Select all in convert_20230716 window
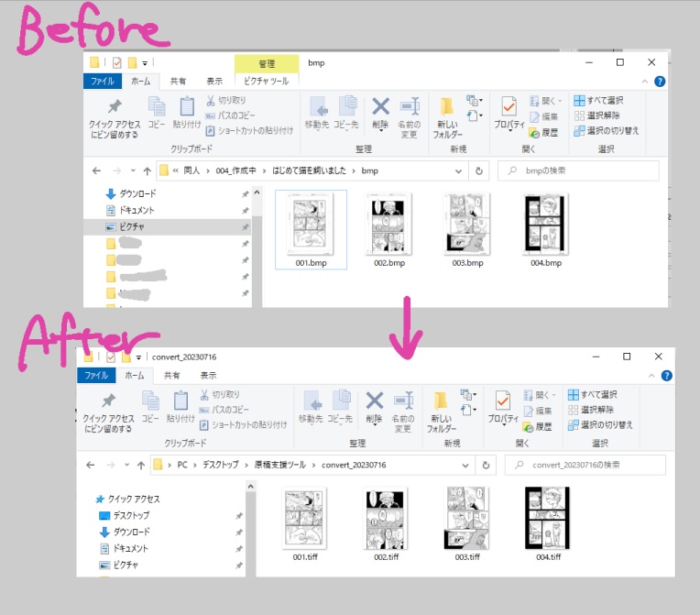This screenshot has width=700, height=615. [593, 395]
